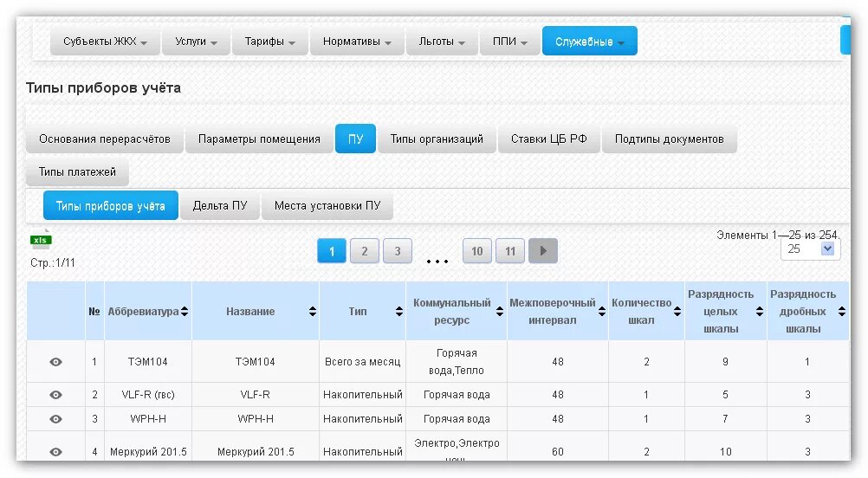This screenshot has height=478, width=868.
Task: Click the WPH-H abbreviation cell
Action: point(148,419)
